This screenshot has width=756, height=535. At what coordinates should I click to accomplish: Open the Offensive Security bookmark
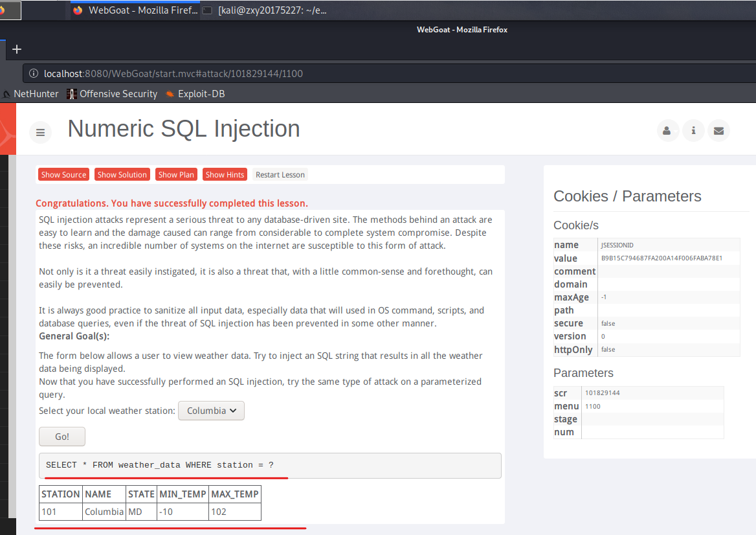click(113, 94)
